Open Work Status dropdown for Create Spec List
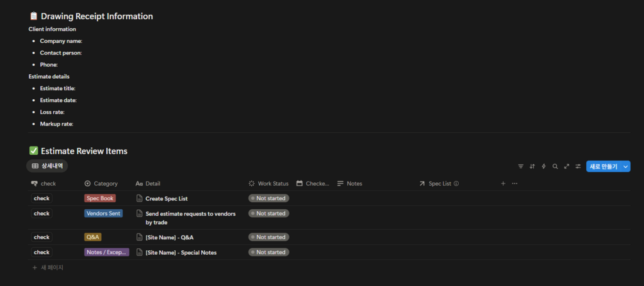 [x=269, y=198]
